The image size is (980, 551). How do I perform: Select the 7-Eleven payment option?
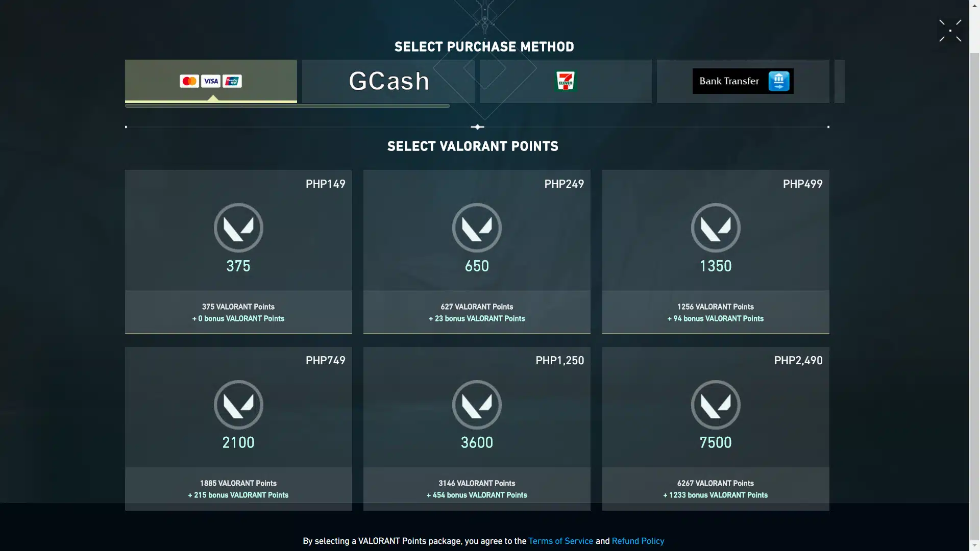pos(565,81)
